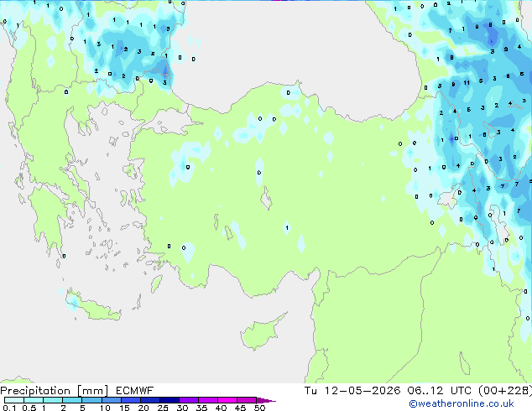This screenshot has width=532, height=411.
Task: Click the "0.1" legend scale label
Action: (x=9, y=408)
